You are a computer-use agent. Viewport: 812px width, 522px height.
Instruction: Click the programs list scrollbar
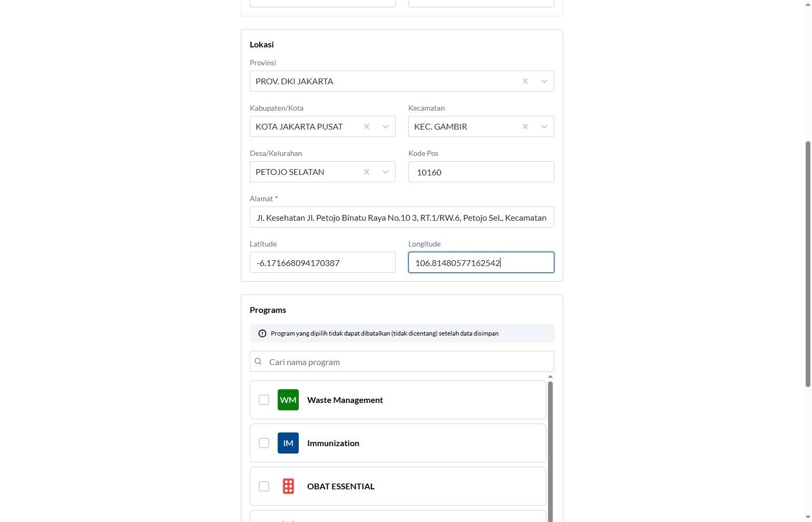click(x=550, y=448)
